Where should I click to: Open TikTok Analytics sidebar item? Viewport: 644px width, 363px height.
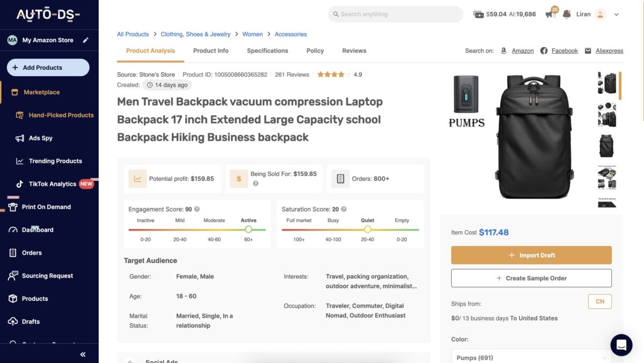[x=53, y=183]
